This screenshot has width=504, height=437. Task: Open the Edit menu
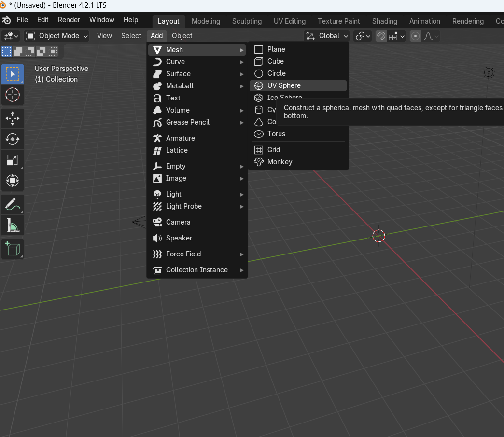click(x=42, y=20)
